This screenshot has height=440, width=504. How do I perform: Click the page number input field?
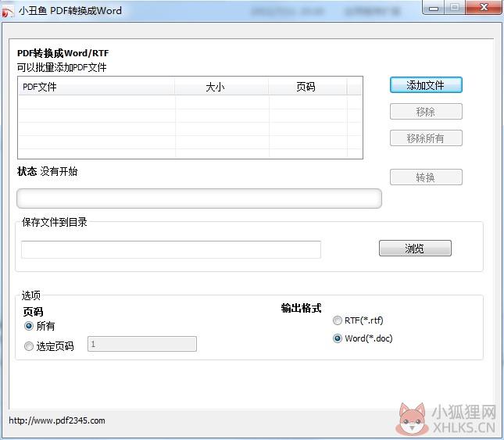click(x=142, y=344)
